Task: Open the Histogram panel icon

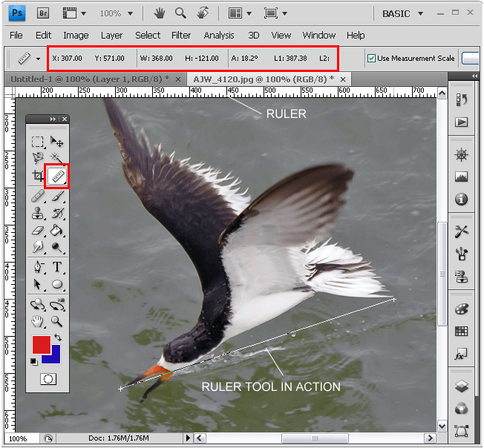Action: [x=461, y=177]
